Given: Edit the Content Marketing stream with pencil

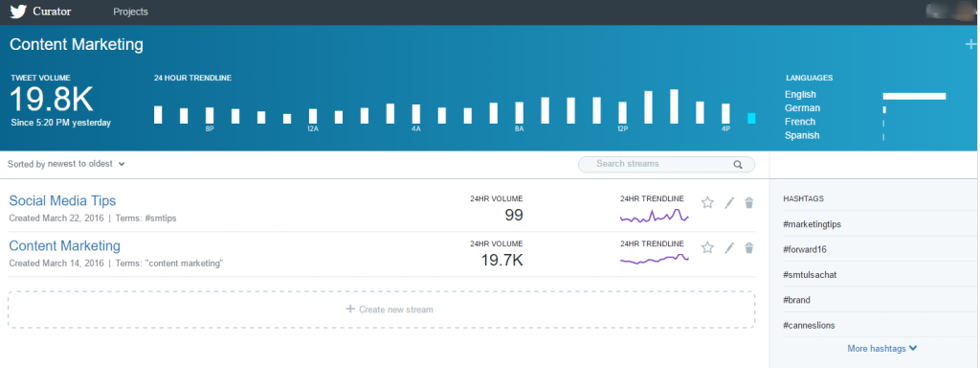Looking at the screenshot, I should 728,248.
